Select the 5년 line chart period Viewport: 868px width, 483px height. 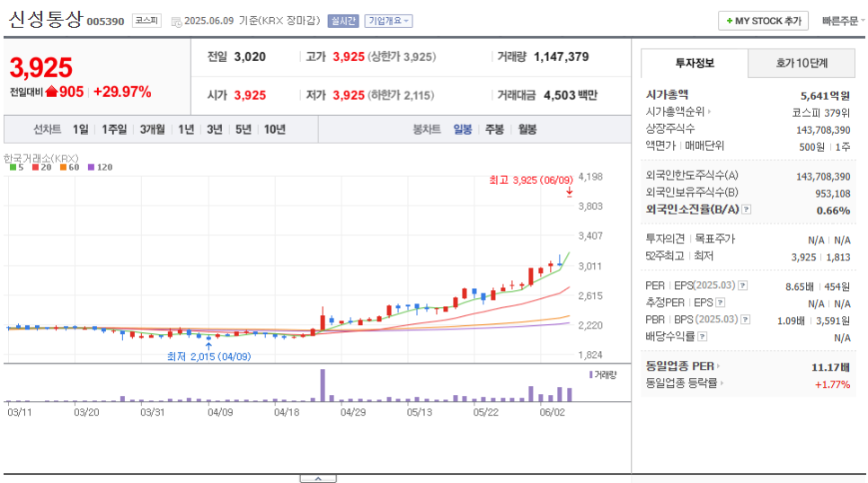(x=243, y=129)
